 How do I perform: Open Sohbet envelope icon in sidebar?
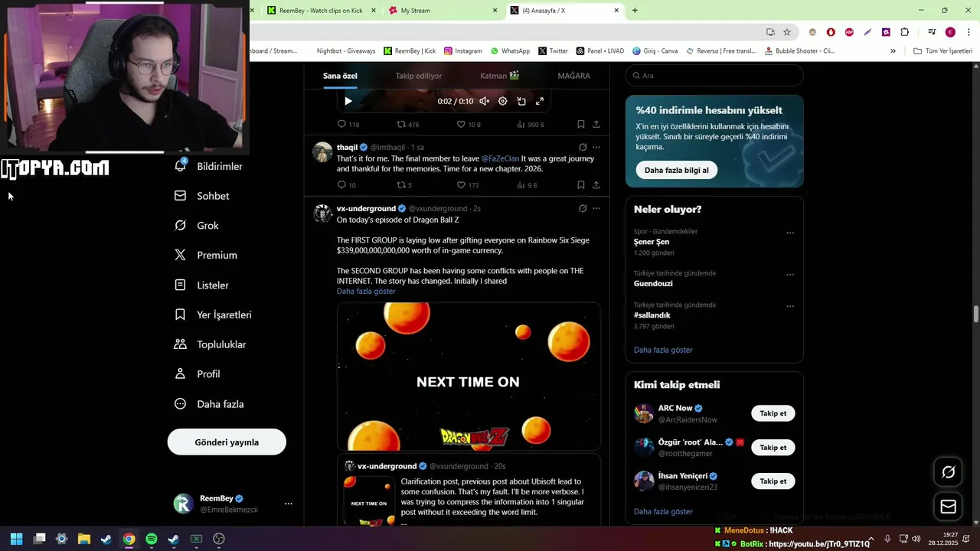[x=180, y=196]
